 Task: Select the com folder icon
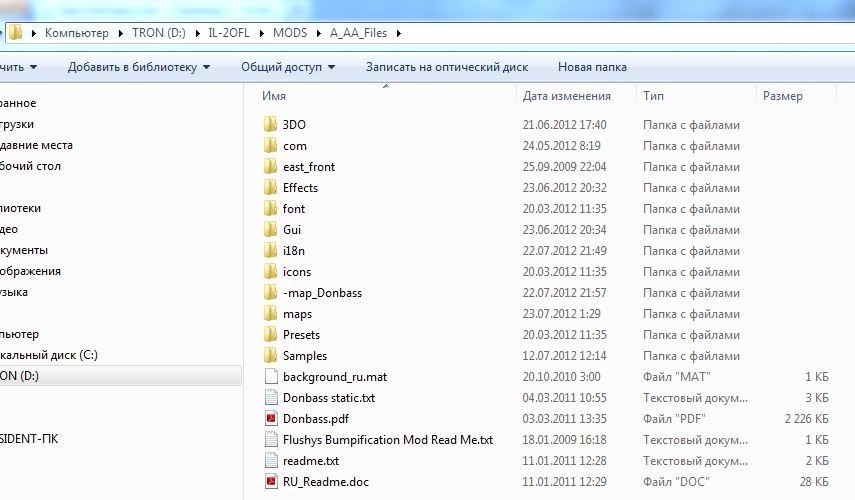tap(270, 146)
